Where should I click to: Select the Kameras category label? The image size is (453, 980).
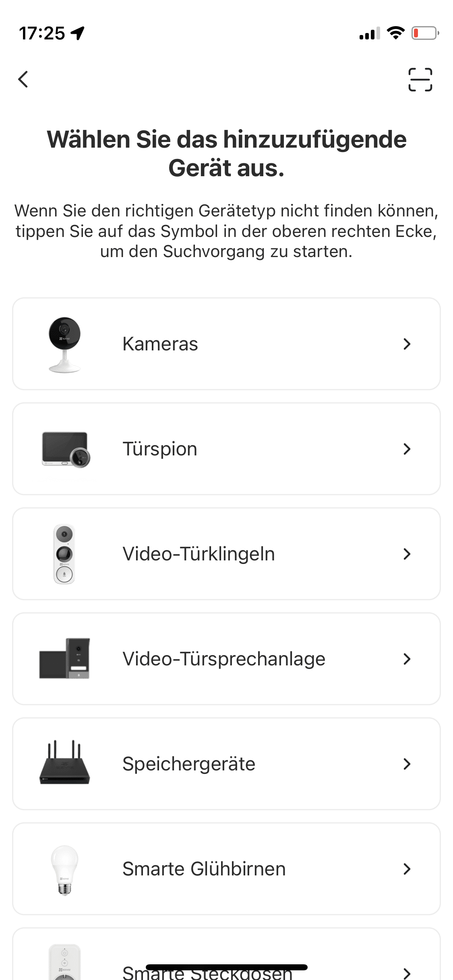click(160, 344)
